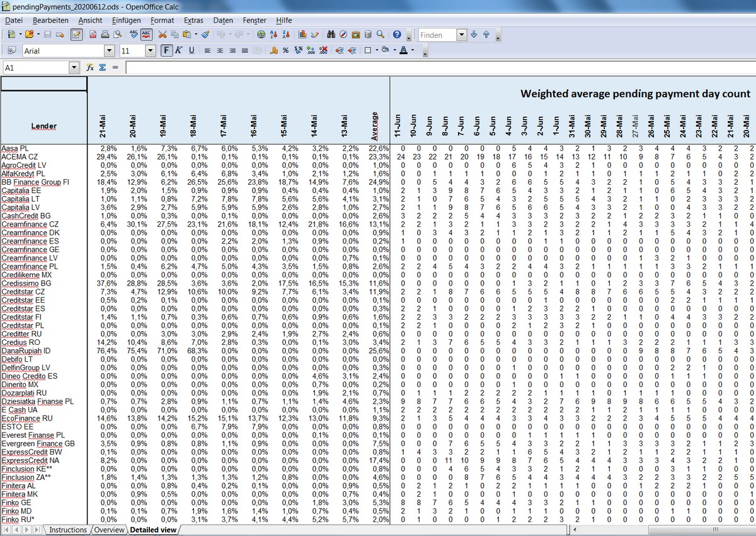Switch to the Instructions sheet tab
The width and height of the screenshot is (756, 536).
click(68, 530)
